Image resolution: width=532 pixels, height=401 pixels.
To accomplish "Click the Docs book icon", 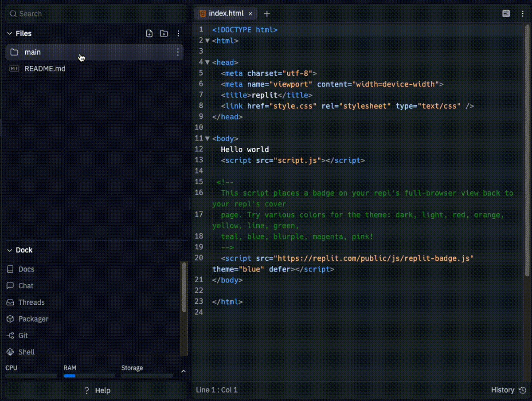I will coord(10,269).
